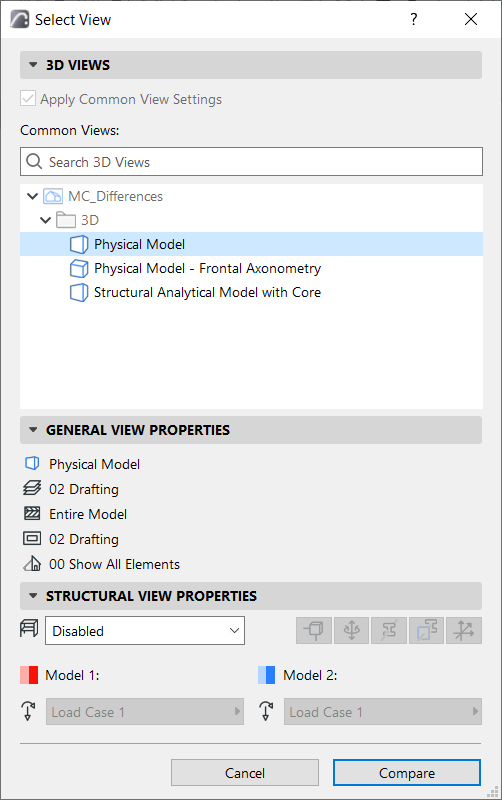Click the axis icon button in Structural View Properties
This screenshot has width=502, height=800.
point(464,631)
